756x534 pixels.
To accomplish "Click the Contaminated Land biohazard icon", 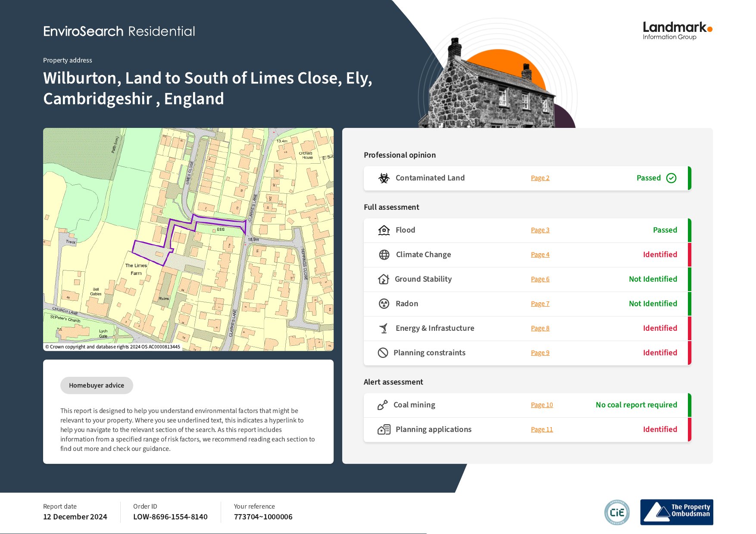I will click(x=384, y=178).
